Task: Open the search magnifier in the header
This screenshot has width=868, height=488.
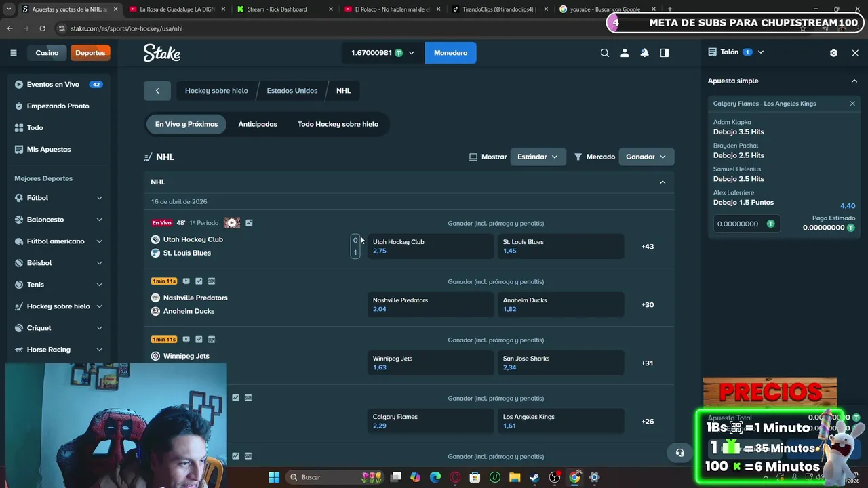Action: (605, 53)
